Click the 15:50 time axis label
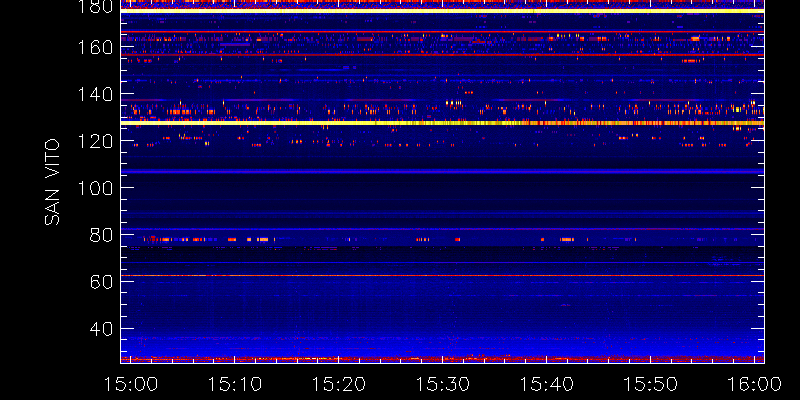 [651, 384]
